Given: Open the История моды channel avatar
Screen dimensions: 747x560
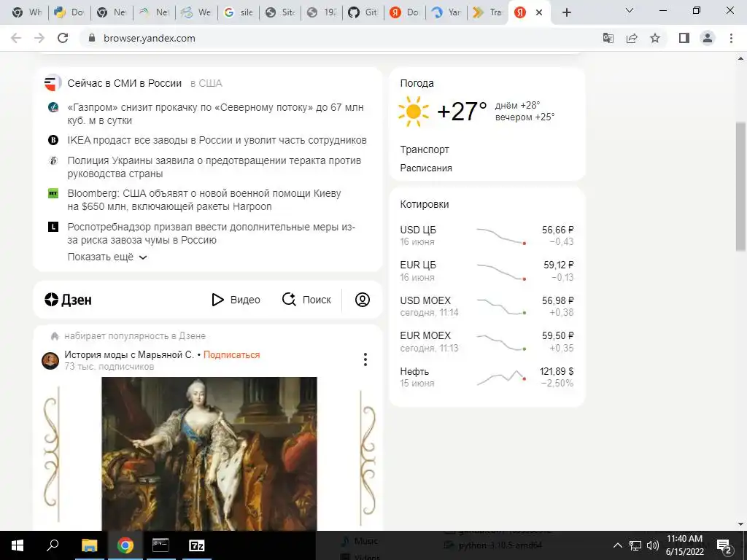Looking at the screenshot, I should point(50,360).
